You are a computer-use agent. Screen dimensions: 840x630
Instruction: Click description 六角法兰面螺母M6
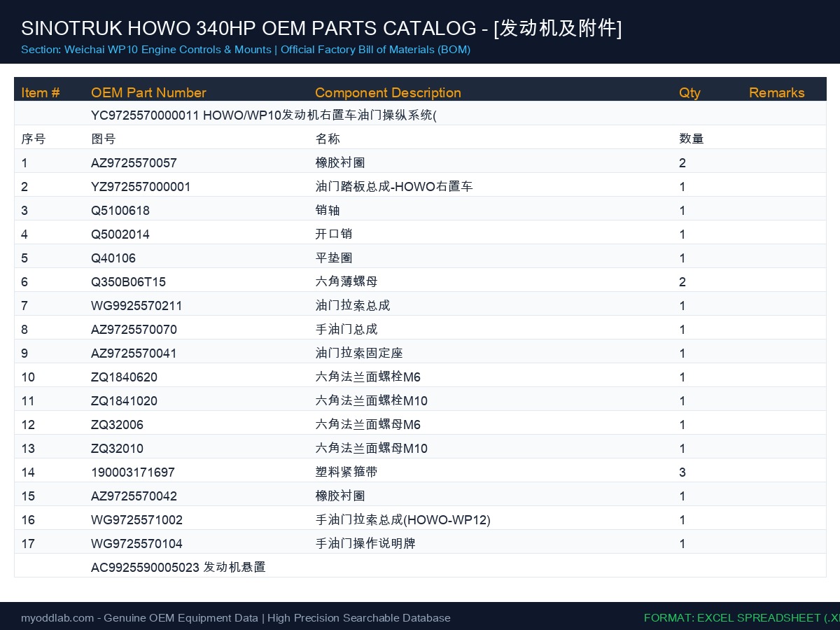[x=368, y=424]
